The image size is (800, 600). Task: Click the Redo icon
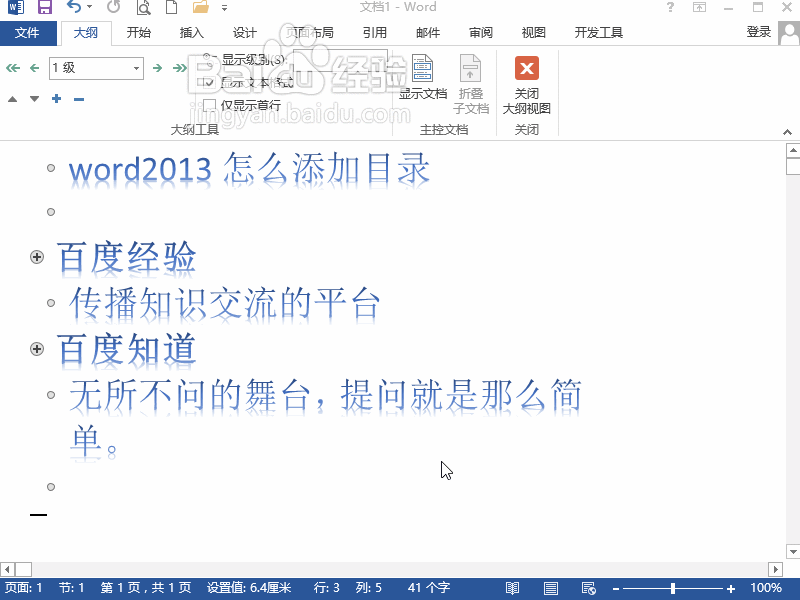114,7
